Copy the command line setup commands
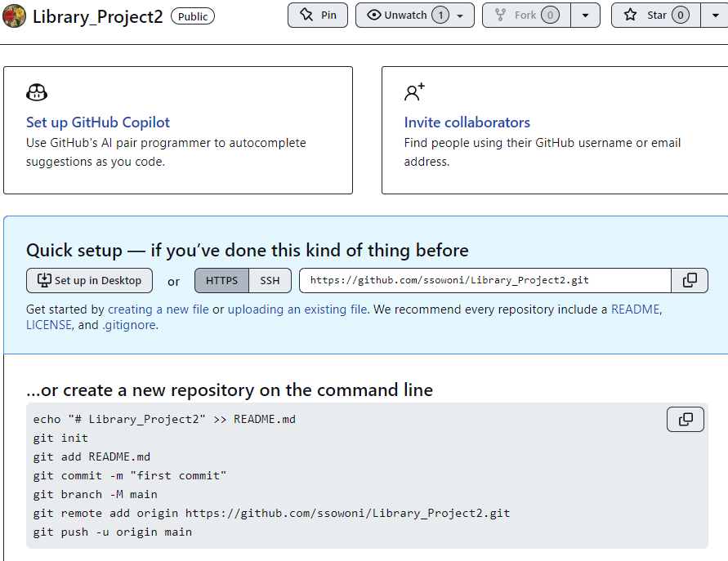Screen dimensions: 728x561 686,419
